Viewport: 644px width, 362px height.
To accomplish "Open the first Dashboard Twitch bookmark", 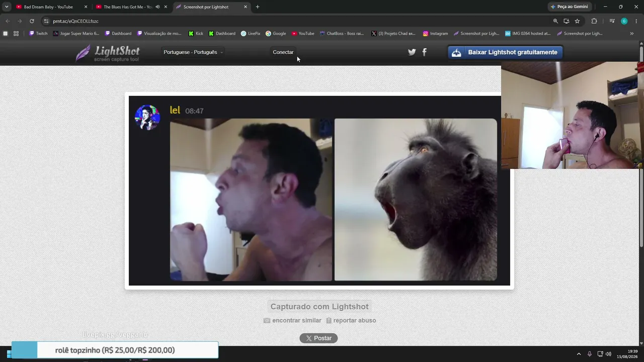I will [118, 34].
